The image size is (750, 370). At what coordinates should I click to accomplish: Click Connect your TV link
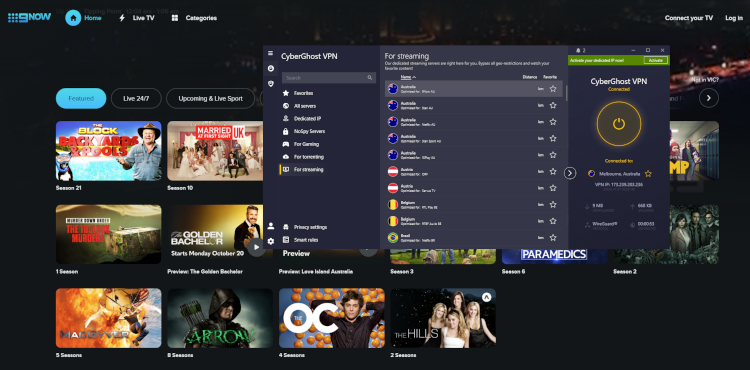(689, 18)
